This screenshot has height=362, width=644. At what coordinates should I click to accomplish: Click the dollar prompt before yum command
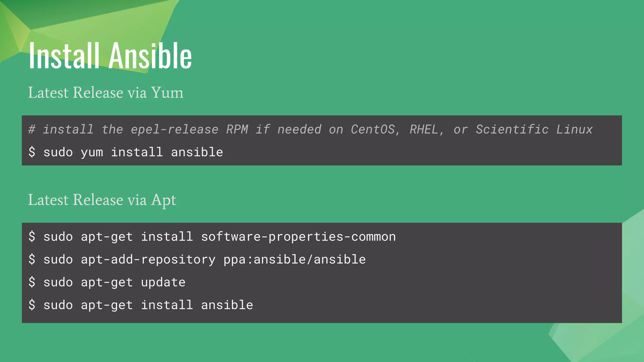pyautogui.click(x=32, y=152)
